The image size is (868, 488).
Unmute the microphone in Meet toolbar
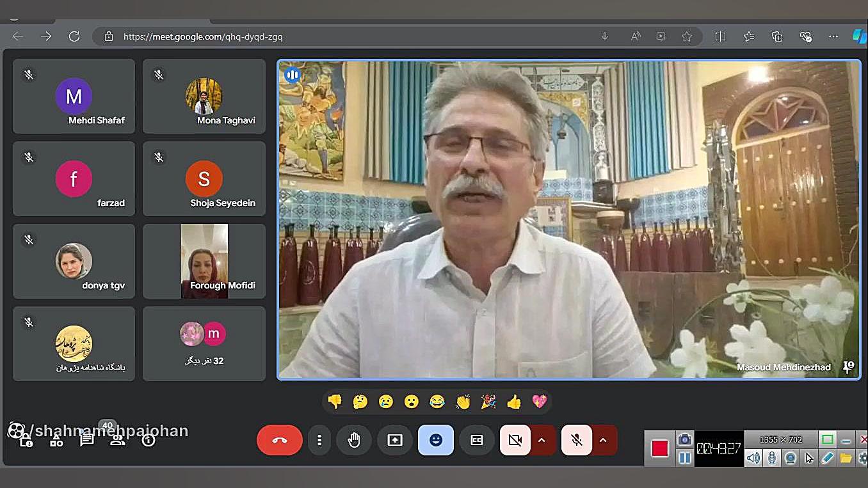tap(576, 440)
